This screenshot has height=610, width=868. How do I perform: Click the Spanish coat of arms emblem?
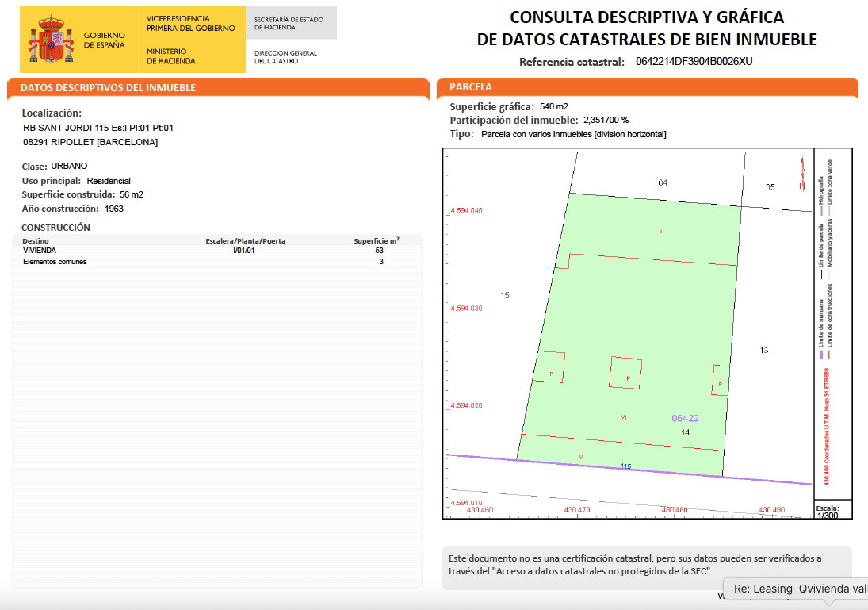52,39
